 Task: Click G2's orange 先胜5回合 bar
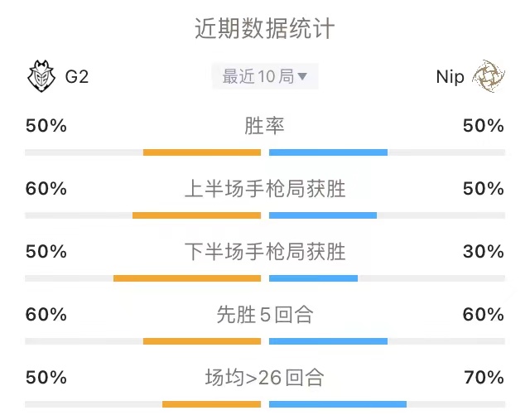(202, 341)
